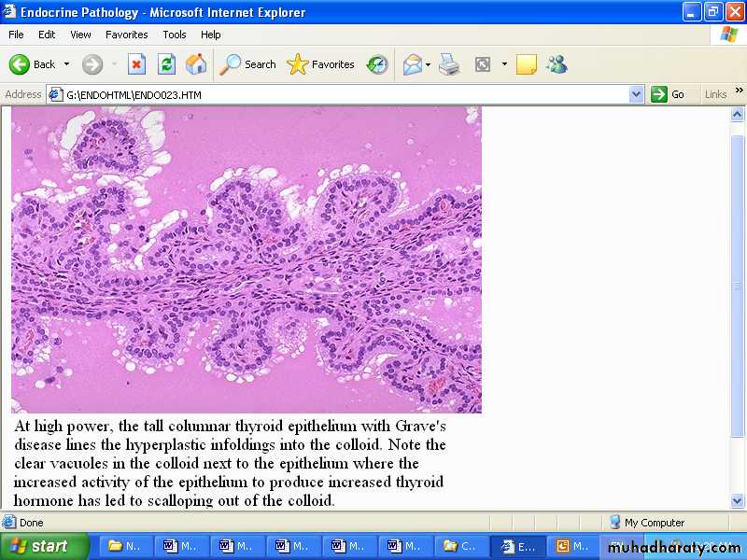Click the thyroid histology image

[x=247, y=259]
